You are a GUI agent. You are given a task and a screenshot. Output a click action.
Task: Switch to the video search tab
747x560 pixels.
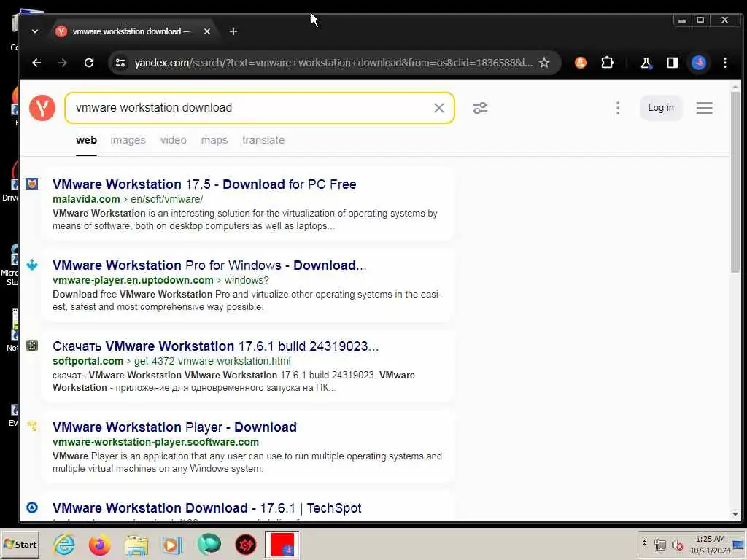click(x=174, y=140)
